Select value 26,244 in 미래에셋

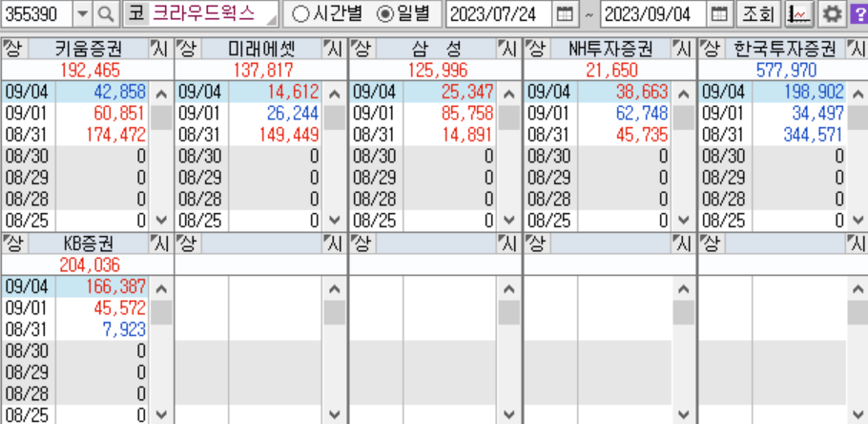tap(293, 114)
